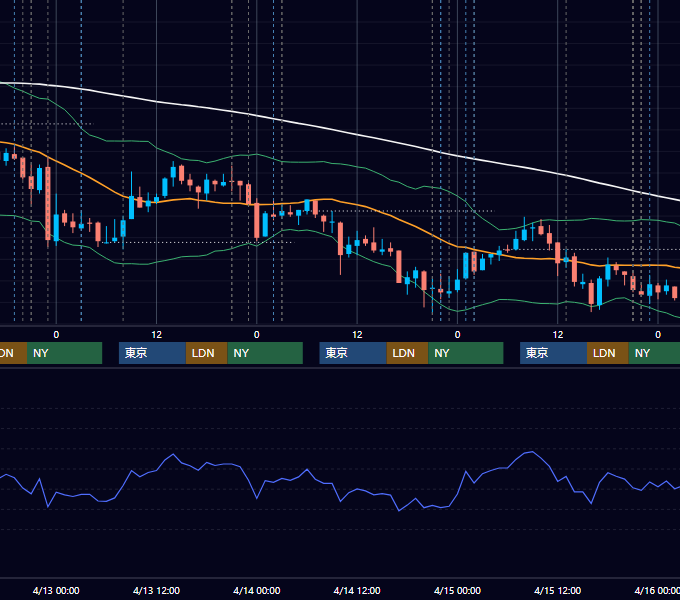Select NY session block starting 4/15 evening

point(654,353)
